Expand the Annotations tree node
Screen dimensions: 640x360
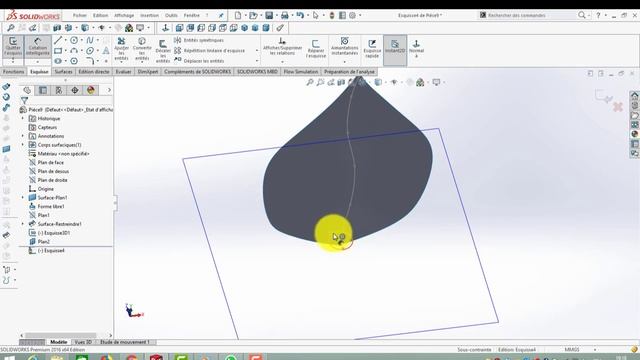pos(23,136)
